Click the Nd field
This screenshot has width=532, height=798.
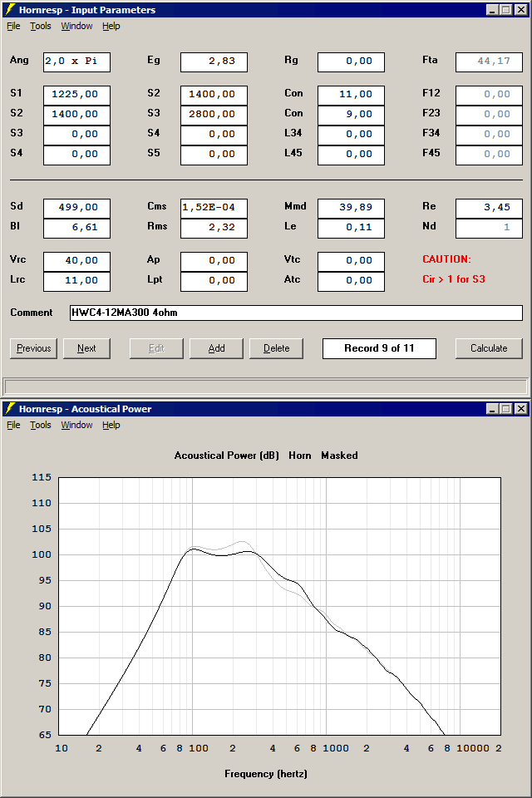490,228
